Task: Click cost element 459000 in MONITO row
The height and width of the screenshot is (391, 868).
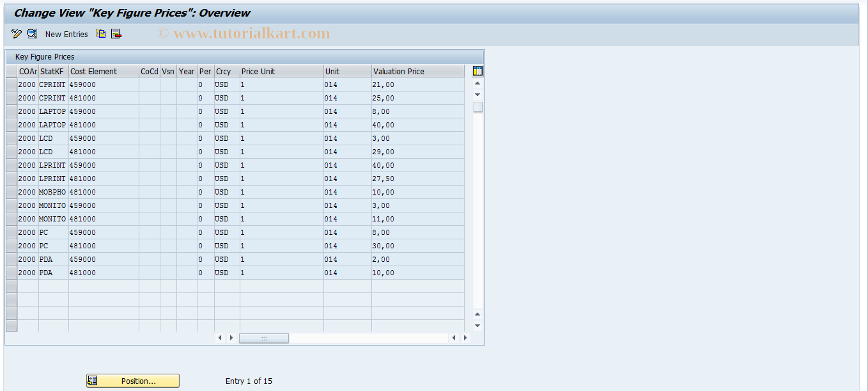Action: coord(104,205)
